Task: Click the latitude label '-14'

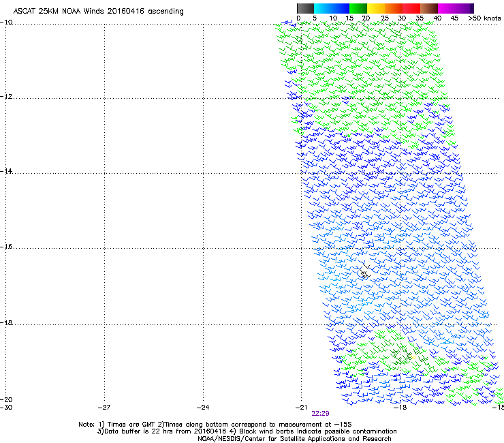Action: (x=6, y=171)
